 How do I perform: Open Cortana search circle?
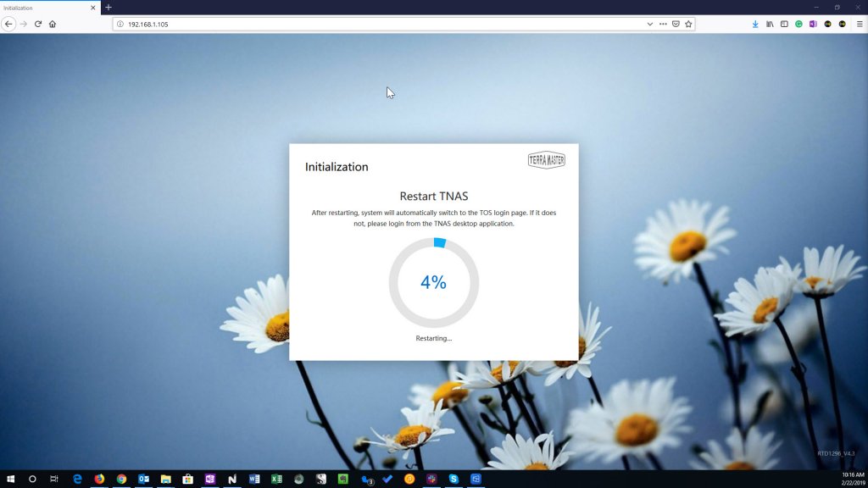click(x=32, y=480)
